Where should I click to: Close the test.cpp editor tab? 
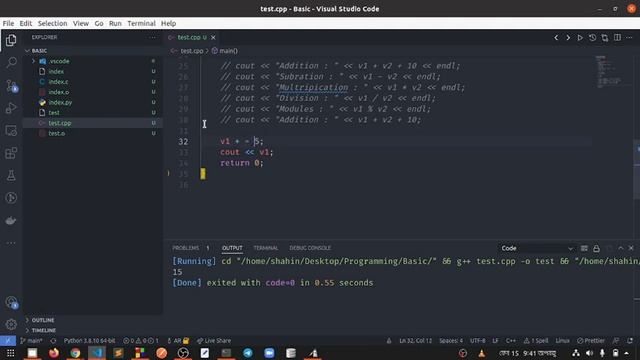(213, 37)
